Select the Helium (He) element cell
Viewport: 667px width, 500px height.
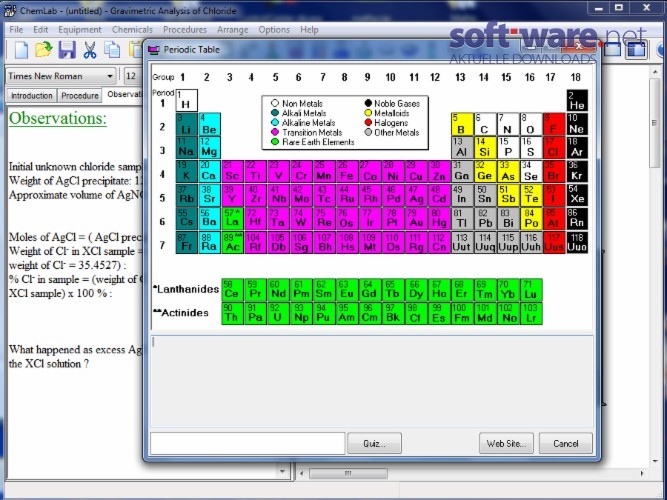click(577, 100)
